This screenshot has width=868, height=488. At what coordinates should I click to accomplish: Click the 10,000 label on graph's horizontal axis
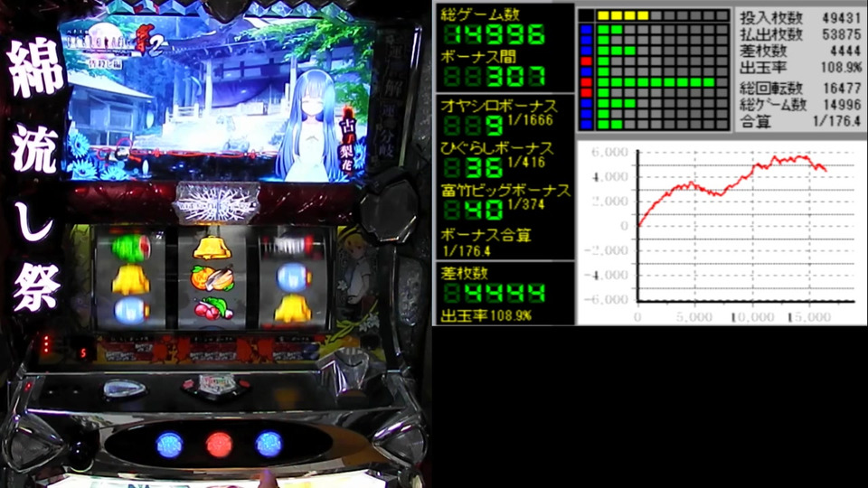(x=752, y=317)
